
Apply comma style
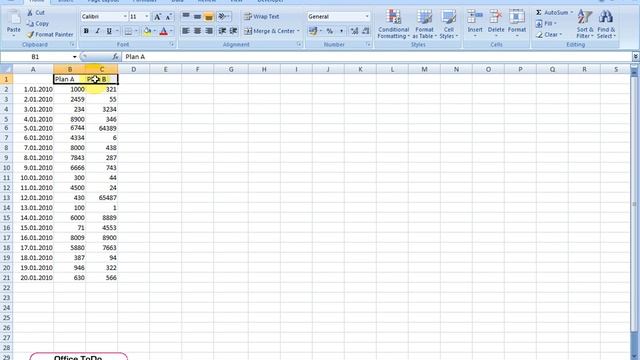click(x=341, y=31)
